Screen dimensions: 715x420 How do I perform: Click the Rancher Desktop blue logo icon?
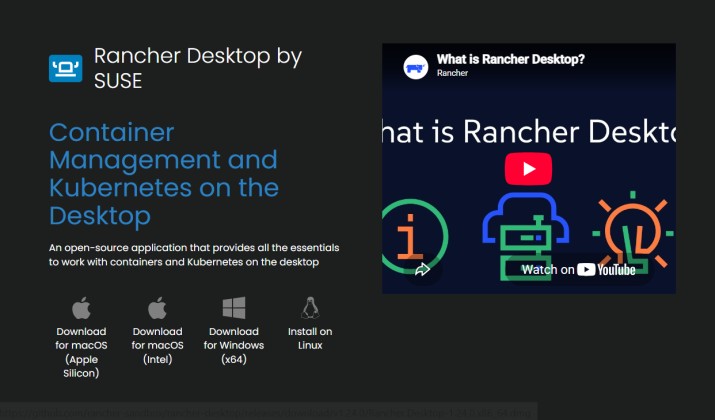pos(66,68)
